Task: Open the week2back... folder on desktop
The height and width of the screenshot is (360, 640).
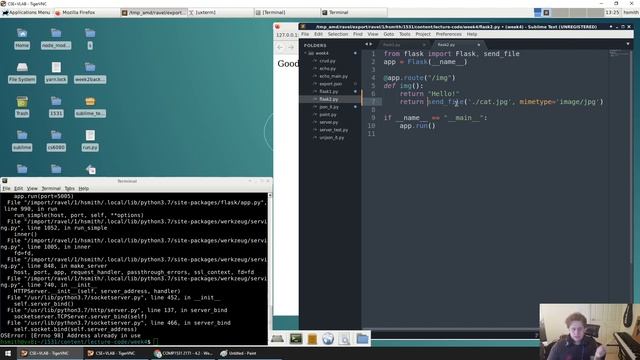Action: [x=90, y=73]
